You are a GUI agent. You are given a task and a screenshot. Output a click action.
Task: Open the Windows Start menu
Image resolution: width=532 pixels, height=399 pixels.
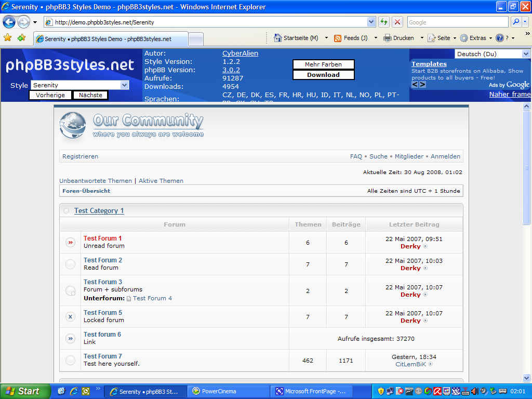tap(25, 391)
